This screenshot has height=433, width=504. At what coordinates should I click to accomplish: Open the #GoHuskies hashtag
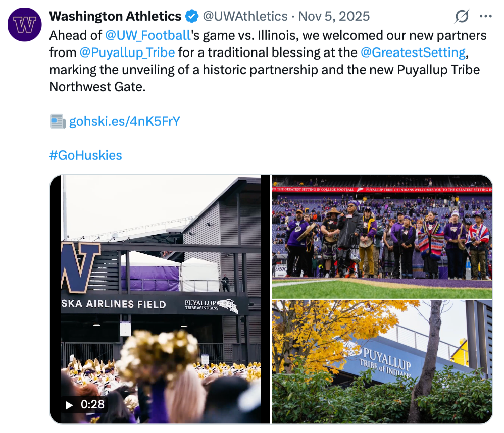85,155
